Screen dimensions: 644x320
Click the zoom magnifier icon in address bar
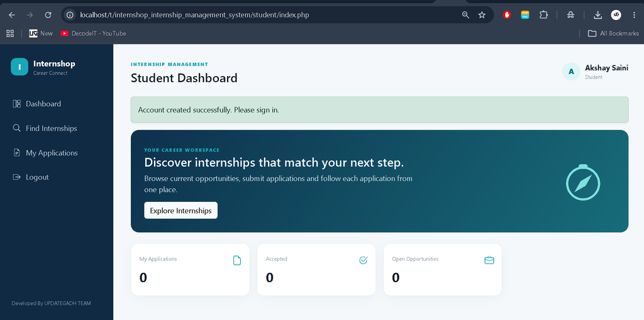(465, 15)
